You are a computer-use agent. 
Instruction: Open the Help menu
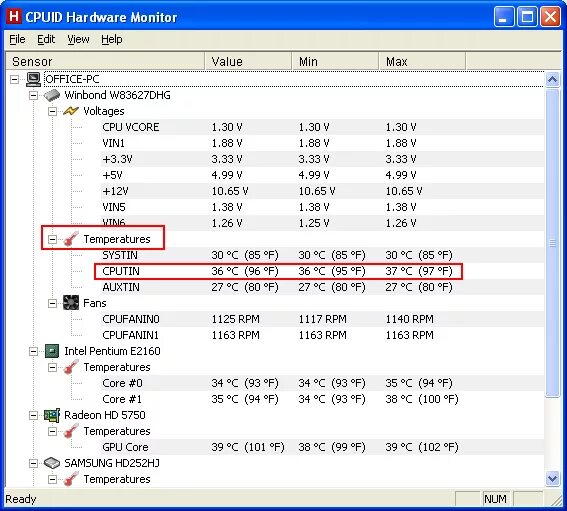pos(111,39)
